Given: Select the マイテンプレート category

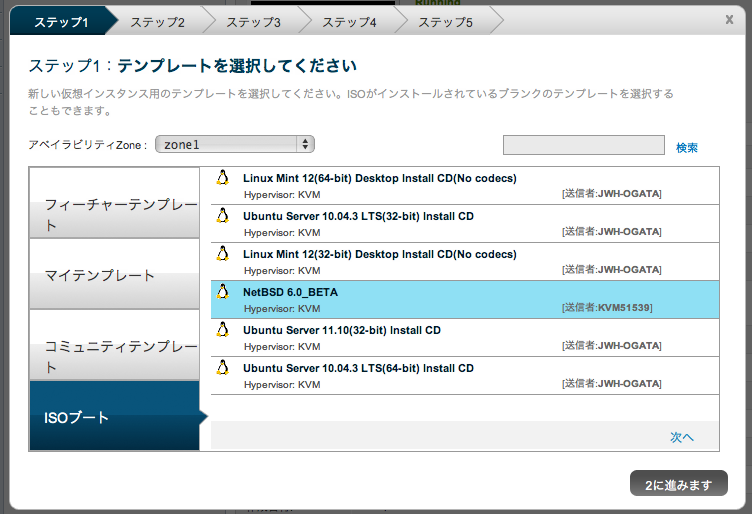Looking at the screenshot, I should (114, 274).
